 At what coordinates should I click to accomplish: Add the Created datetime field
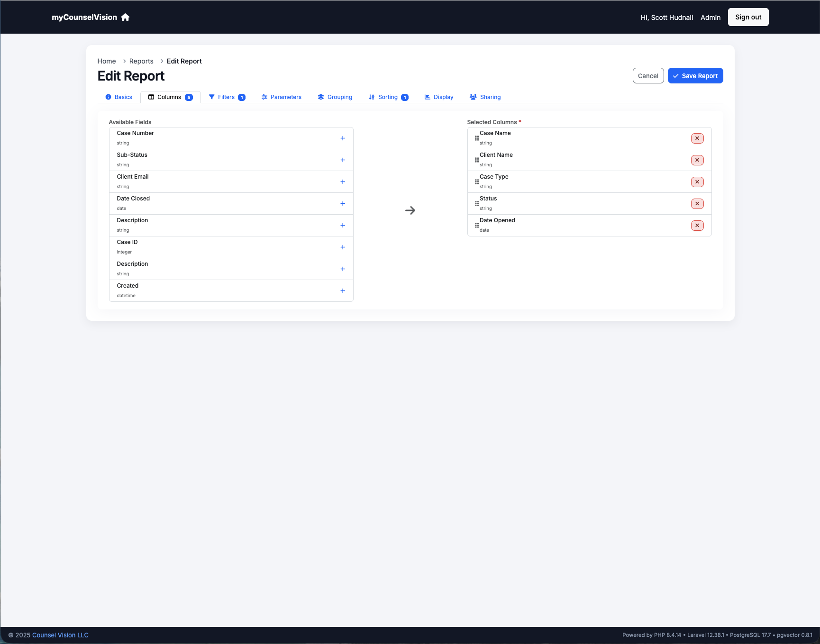pos(343,290)
